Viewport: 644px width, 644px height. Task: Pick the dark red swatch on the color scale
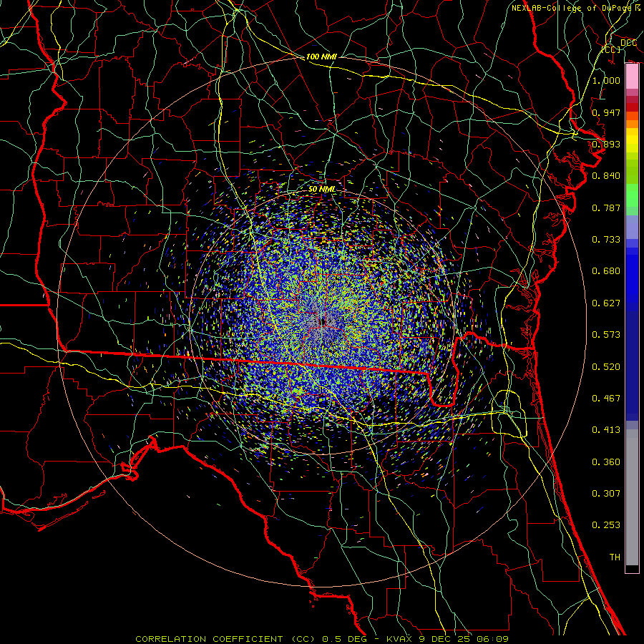coord(632,107)
